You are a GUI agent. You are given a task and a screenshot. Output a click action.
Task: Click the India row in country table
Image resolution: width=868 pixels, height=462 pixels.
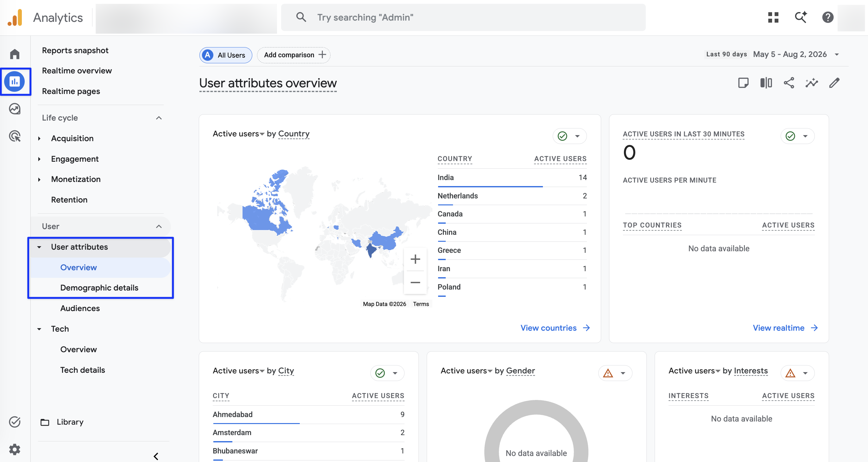pyautogui.click(x=512, y=178)
